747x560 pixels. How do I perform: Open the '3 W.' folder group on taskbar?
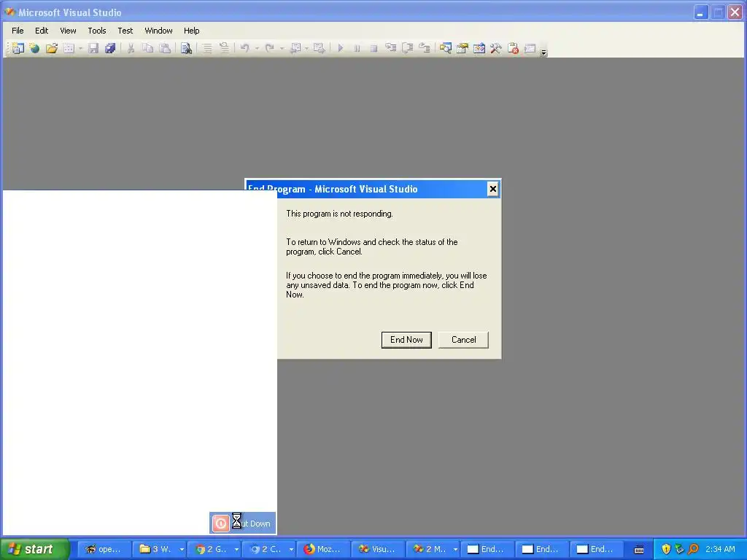click(159, 549)
